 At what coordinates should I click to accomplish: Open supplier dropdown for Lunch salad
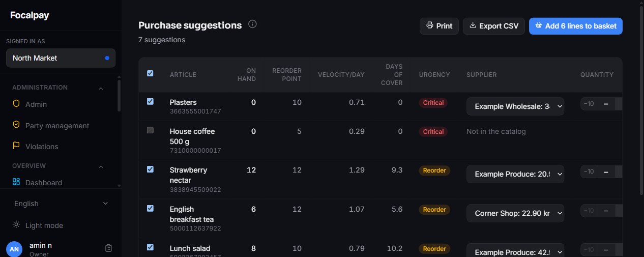click(515, 250)
